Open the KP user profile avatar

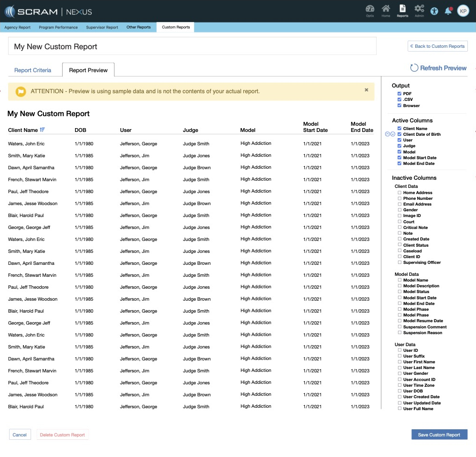click(463, 11)
